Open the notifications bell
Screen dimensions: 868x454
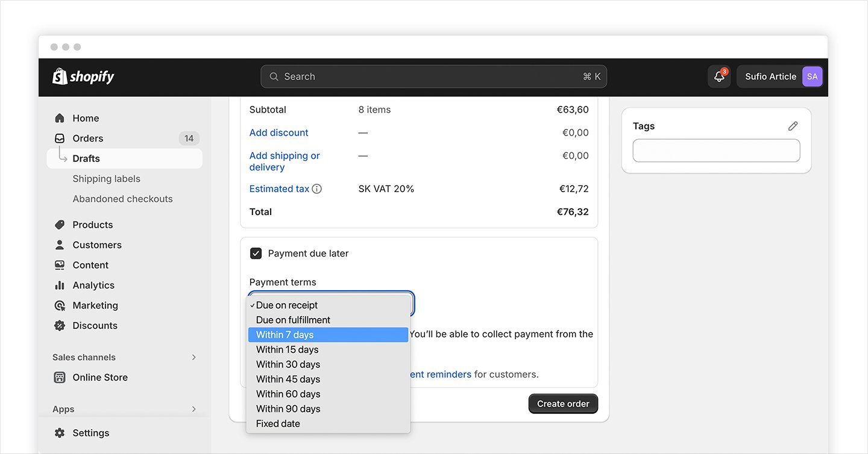(x=719, y=76)
